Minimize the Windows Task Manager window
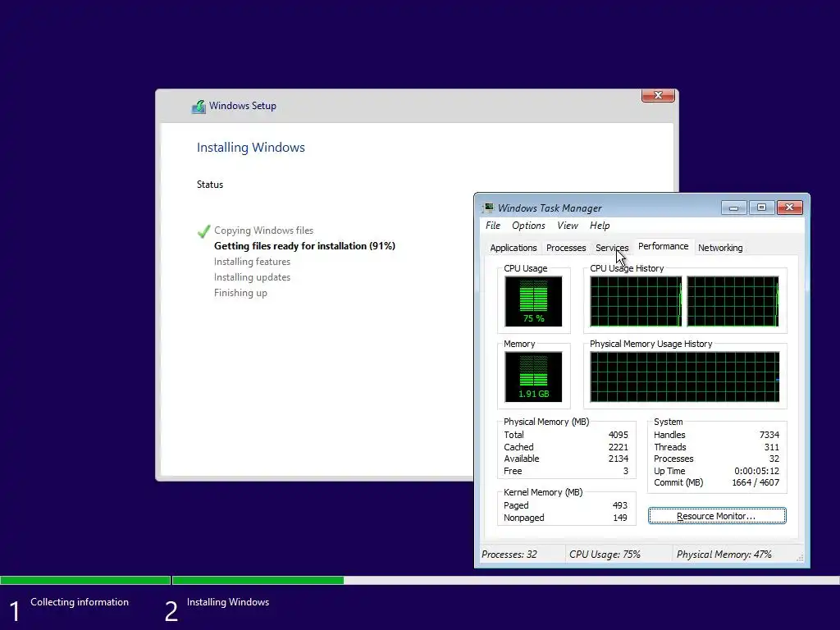The image size is (840, 630). (x=734, y=208)
